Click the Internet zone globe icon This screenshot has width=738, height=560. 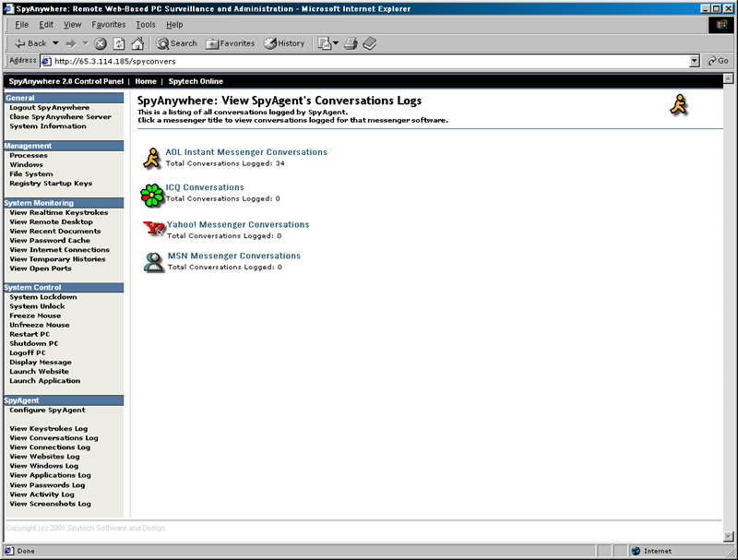pyautogui.click(x=636, y=551)
